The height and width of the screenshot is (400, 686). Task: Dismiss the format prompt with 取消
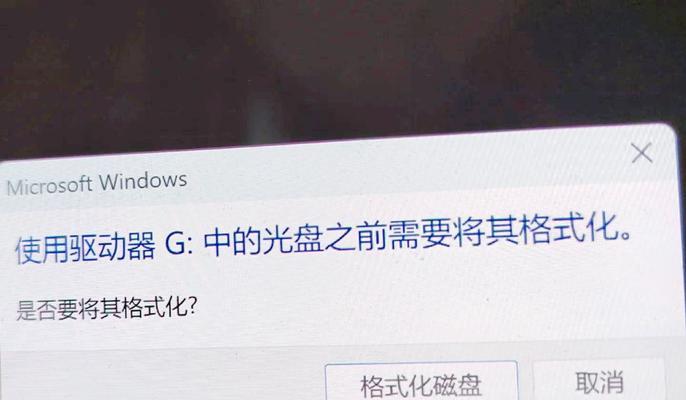tap(599, 380)
